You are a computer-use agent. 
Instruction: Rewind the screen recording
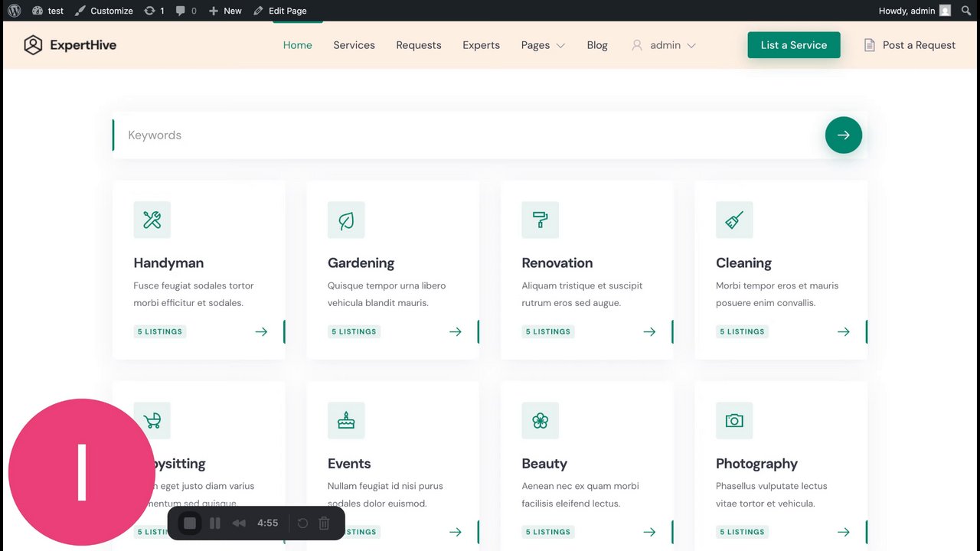(x=239, y=523)
